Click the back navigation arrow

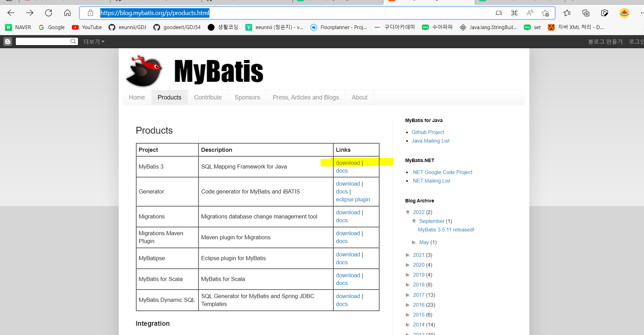[x=11, y=13]
